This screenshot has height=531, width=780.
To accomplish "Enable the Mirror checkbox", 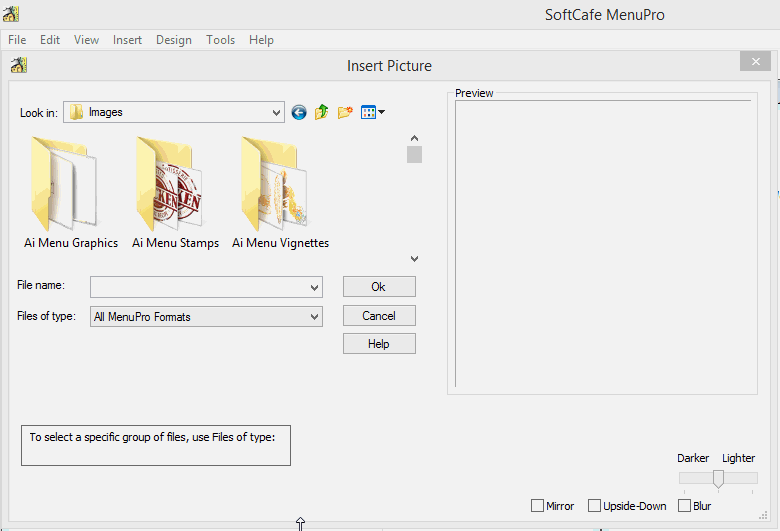I will (x=537, y=506).
